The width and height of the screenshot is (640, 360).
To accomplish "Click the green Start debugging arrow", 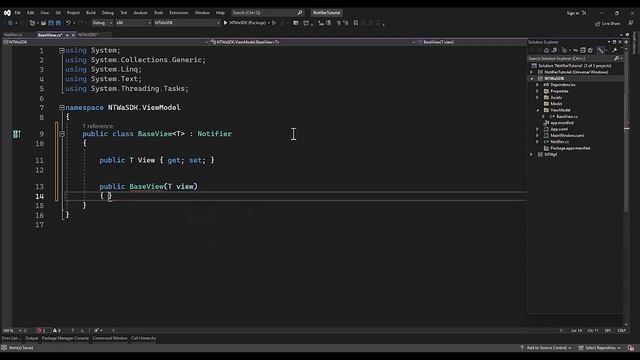I will point(225,23).
